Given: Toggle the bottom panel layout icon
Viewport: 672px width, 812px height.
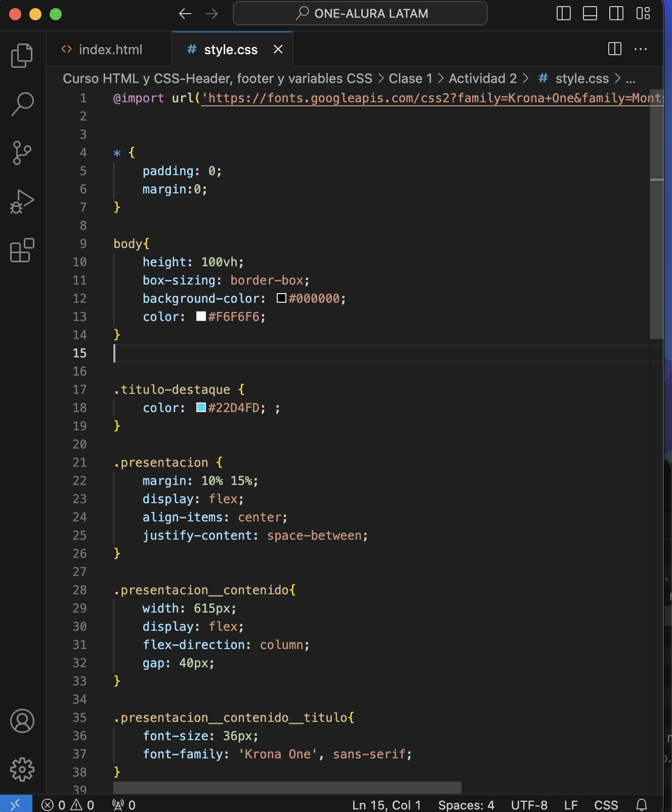Looking at the screenshot, I should (x=590, y=14).
